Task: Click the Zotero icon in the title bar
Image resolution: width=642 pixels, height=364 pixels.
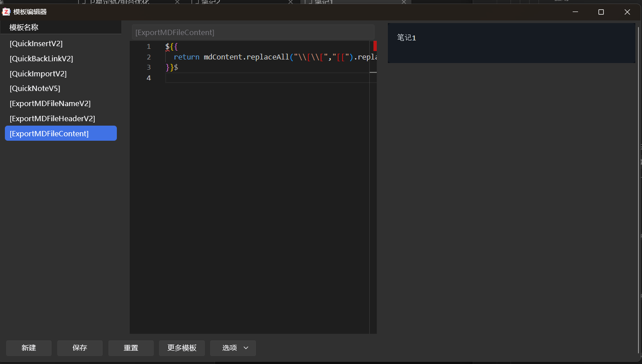Action: 6,12
